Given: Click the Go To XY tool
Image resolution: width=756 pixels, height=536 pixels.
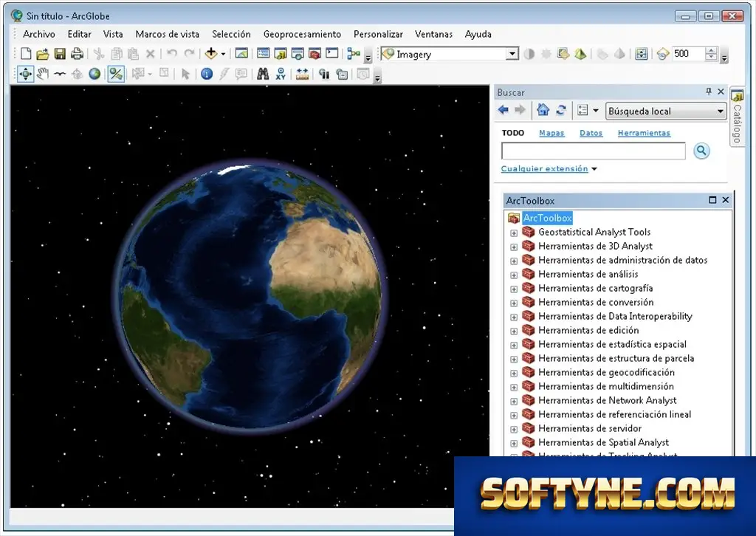Looking at the screenshot, I should pos(281,74).
